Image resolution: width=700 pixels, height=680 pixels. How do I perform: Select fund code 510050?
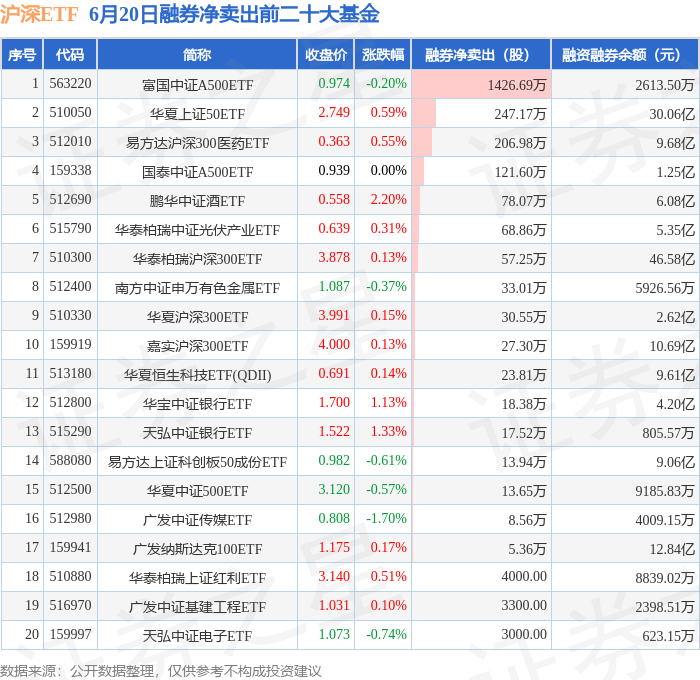(x=70, y=113)
